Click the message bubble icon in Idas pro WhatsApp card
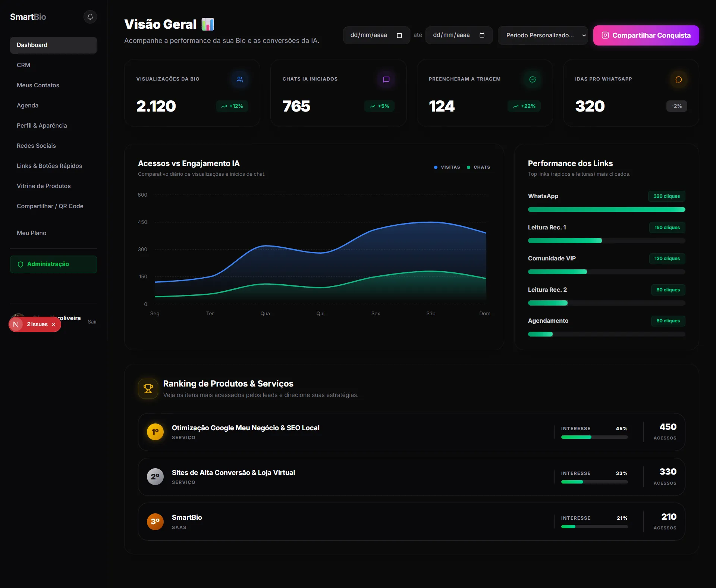 tap(679, 79)
